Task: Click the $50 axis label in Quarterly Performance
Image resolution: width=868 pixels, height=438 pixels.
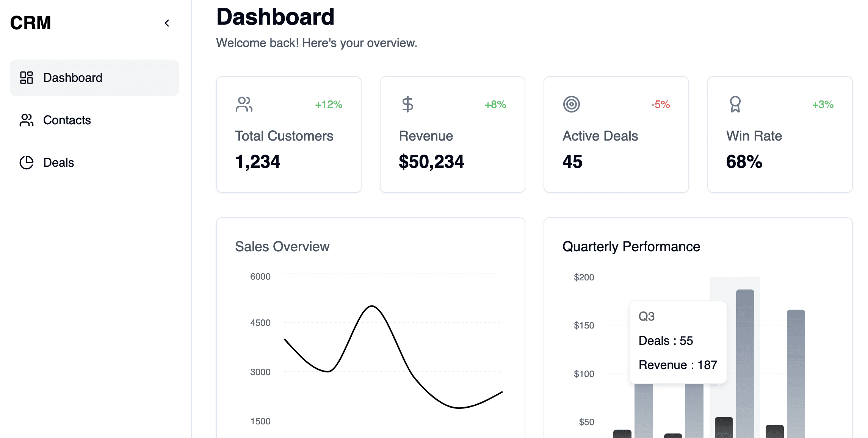Action: point(586,422)
